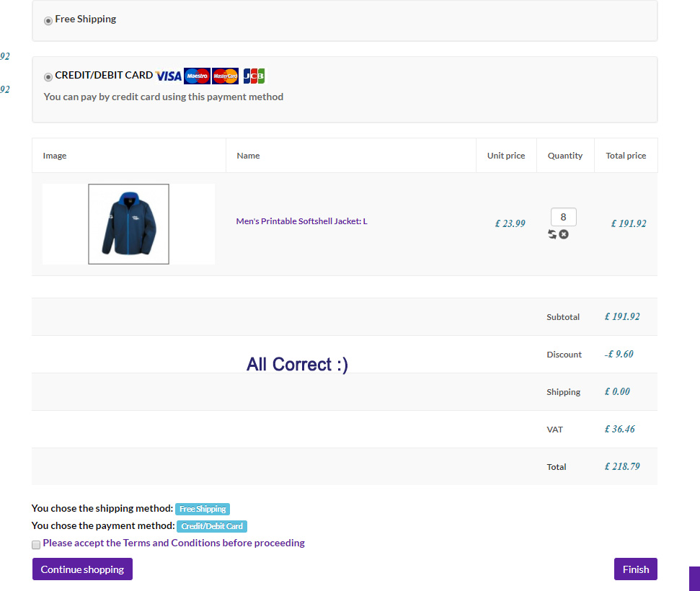Viewport: 700px width, 591px height.
Task: Click the Finish button
Action: (635, 569)
